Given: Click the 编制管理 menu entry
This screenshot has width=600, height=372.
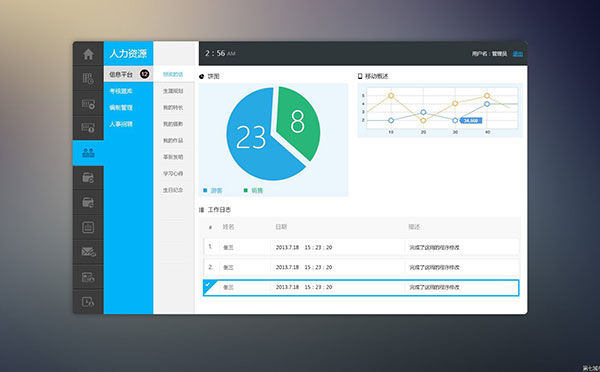Looking at the screenshot, I should coord(121,108).
